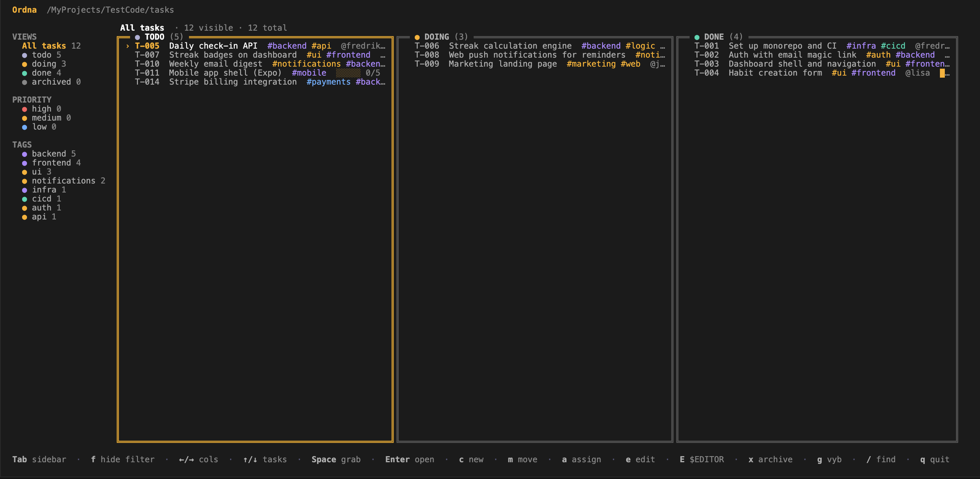Click the yellow status dot beside DOING header
This screenshot has width=980, height=479.
pyautogui.click(x=417, y=36)
